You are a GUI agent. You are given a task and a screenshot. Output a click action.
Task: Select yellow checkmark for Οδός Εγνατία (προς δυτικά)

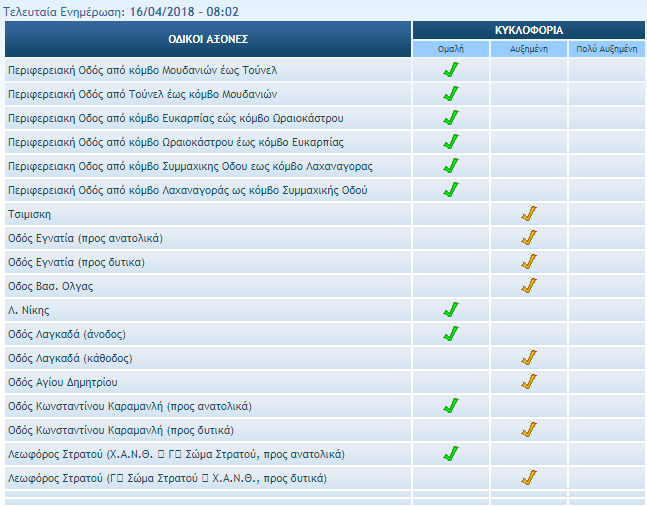(x=529, y=262)
